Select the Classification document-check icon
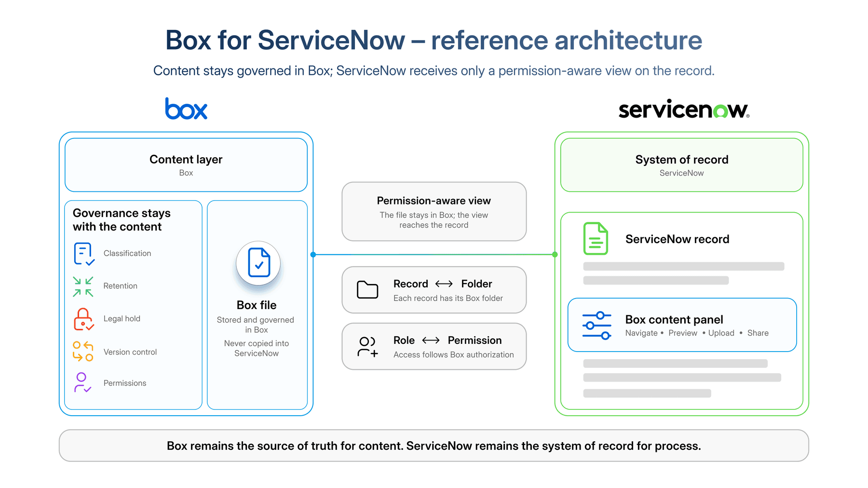The width and height of the screenshot is (868, 488). tap(84, 254)
